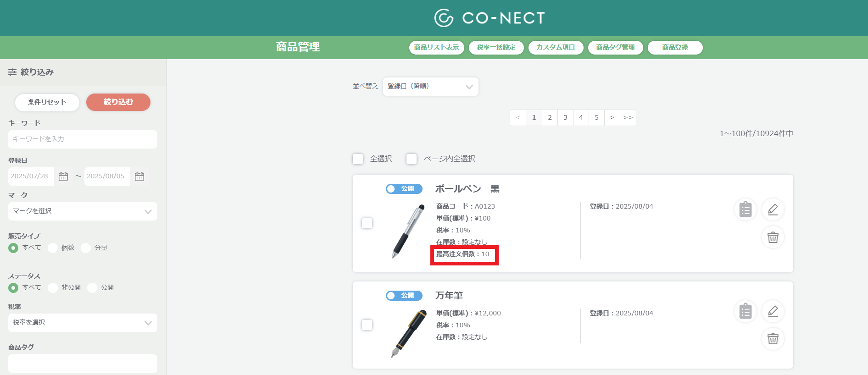Click trash delete icon for ボールペン 黒
This screenshot has width=868, height=375.
click(x=773, y=237)
